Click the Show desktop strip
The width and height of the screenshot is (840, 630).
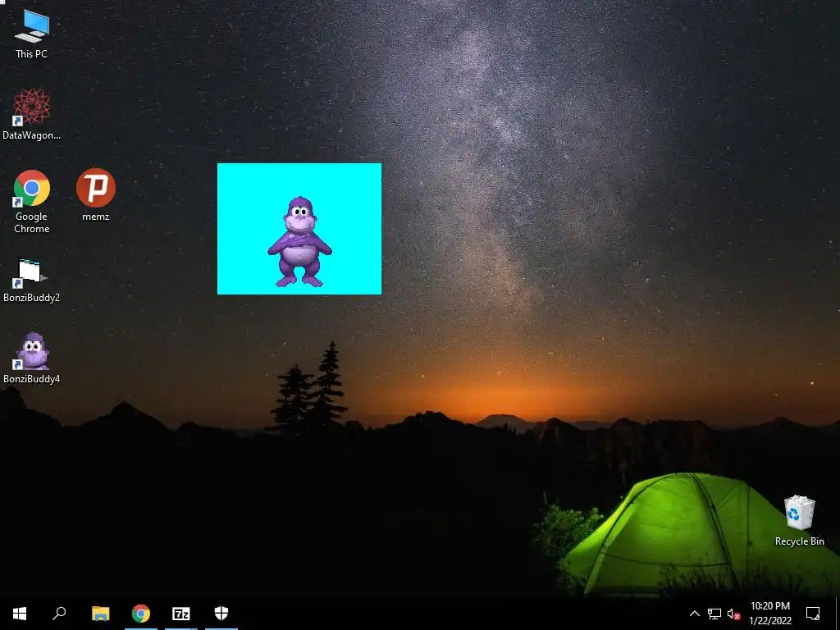[838, 614]
